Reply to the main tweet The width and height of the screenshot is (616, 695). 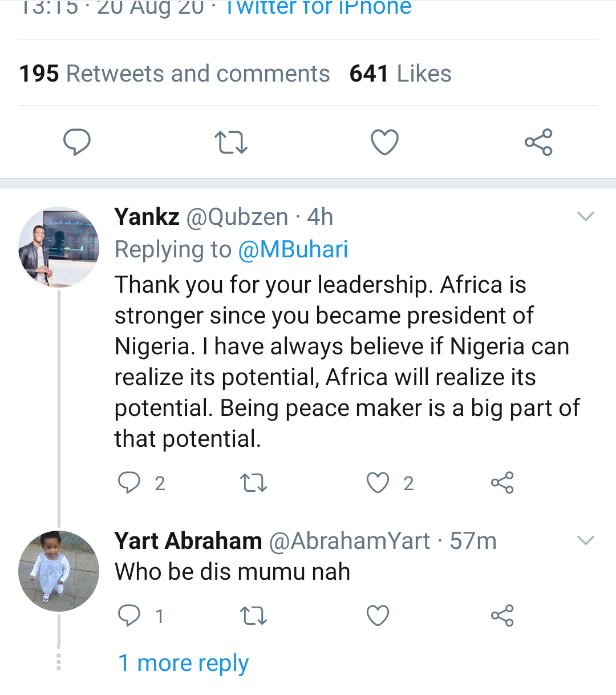[77, 142]
